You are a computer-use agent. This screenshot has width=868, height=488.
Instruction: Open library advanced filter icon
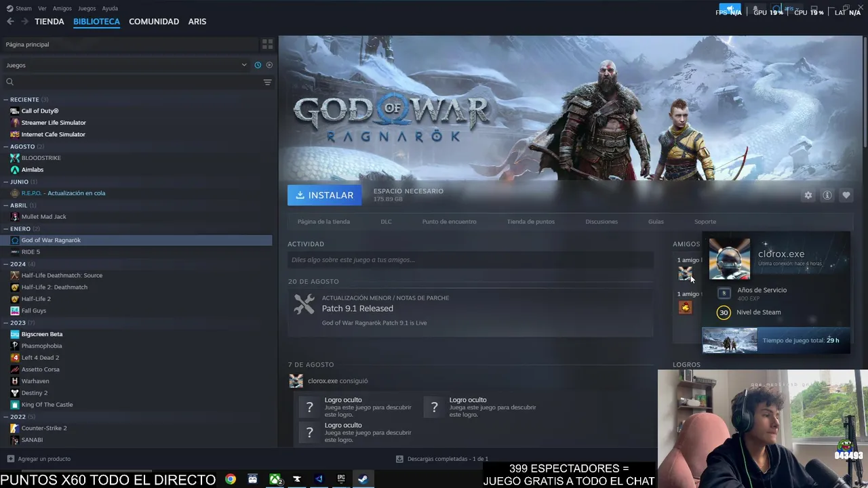pos(267,82)
